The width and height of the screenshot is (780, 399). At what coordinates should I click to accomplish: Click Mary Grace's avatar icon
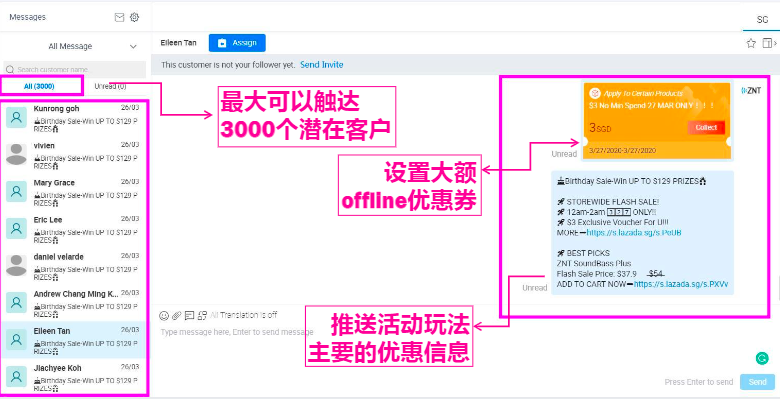tap(16, 192)
